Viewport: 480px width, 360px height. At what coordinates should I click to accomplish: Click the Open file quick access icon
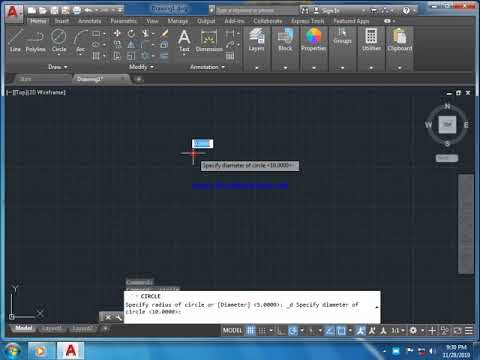pos(43,11)
